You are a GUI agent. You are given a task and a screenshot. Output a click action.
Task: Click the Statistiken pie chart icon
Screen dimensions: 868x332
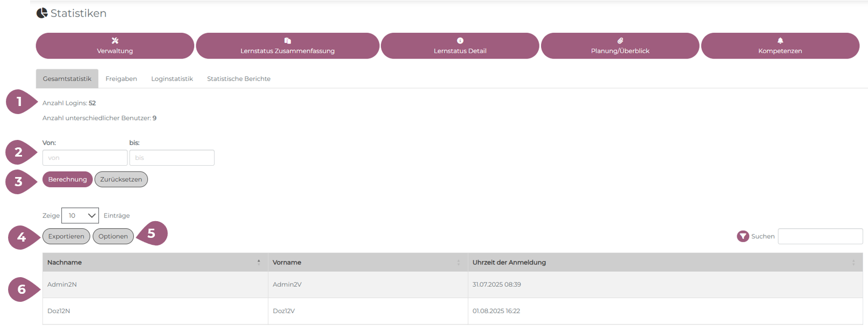pyautogui.click(x=42, y=13)
